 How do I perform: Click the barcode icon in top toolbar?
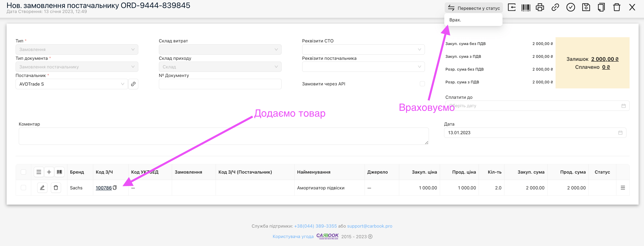pyautogui.click(x=526, y=7)
